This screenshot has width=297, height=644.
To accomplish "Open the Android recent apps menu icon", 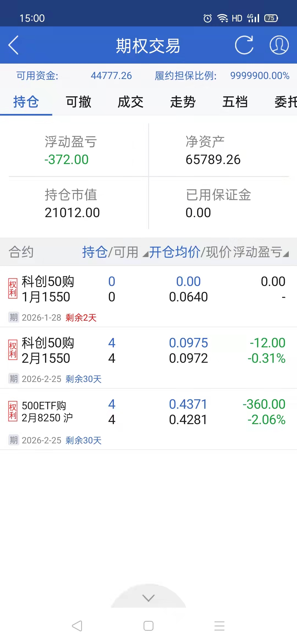I will (x=219, y=626).
